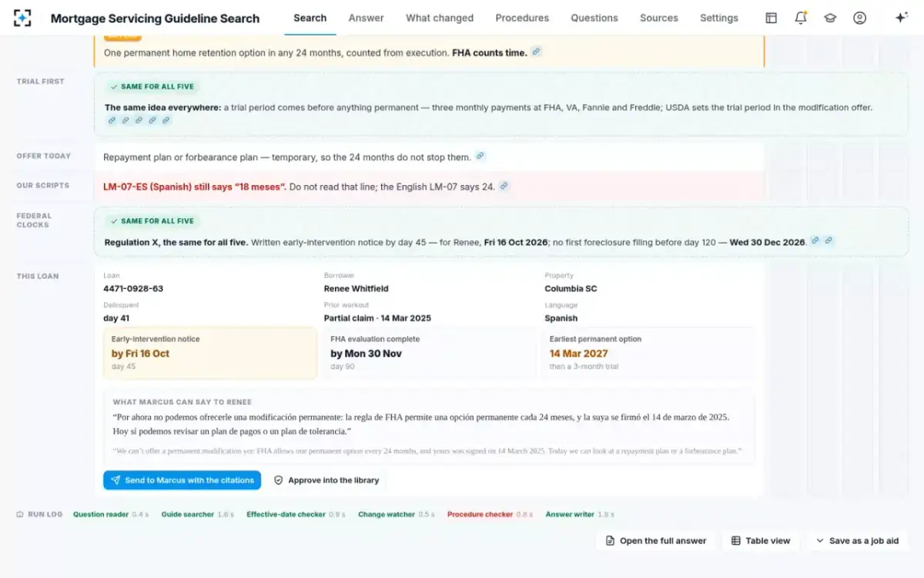Open the graduation cap training icon
This screenshot has height=578, width=924.
tap(830, 18)
